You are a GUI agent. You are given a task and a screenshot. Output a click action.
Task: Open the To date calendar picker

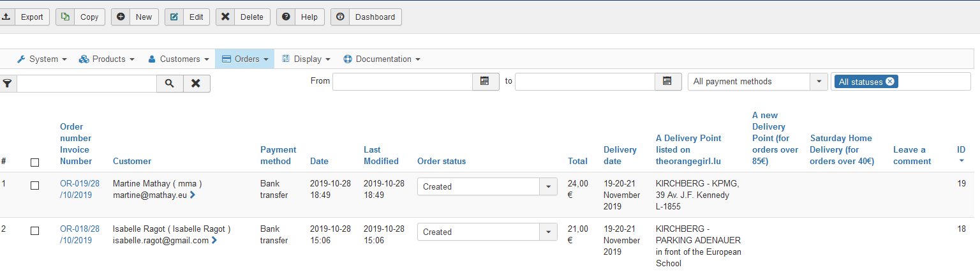pyautogui.click(x=667, y=81)
